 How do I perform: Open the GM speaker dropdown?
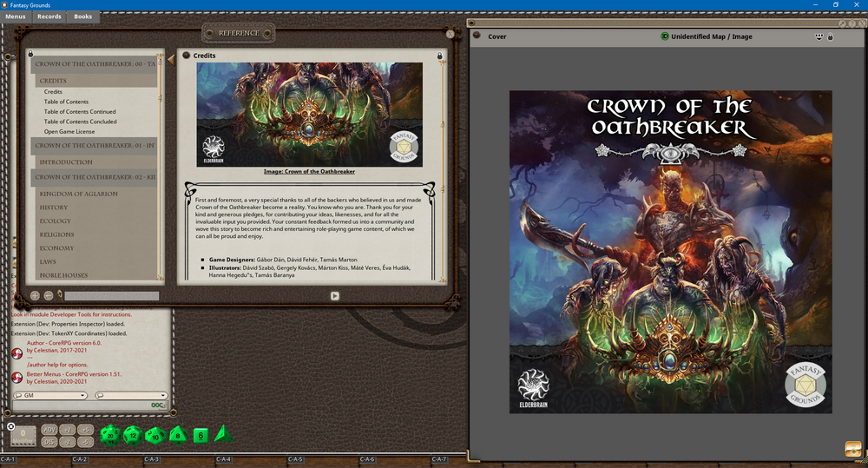[x=50, y=395]
